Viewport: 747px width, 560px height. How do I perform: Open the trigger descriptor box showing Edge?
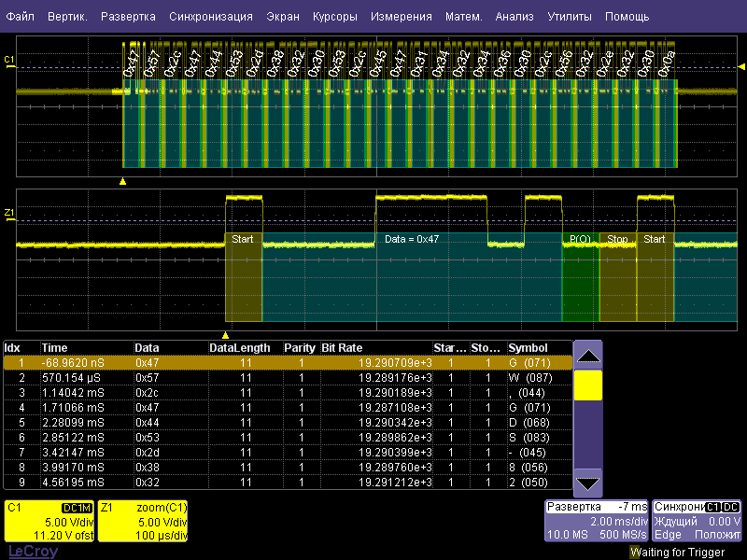point(697,521)
